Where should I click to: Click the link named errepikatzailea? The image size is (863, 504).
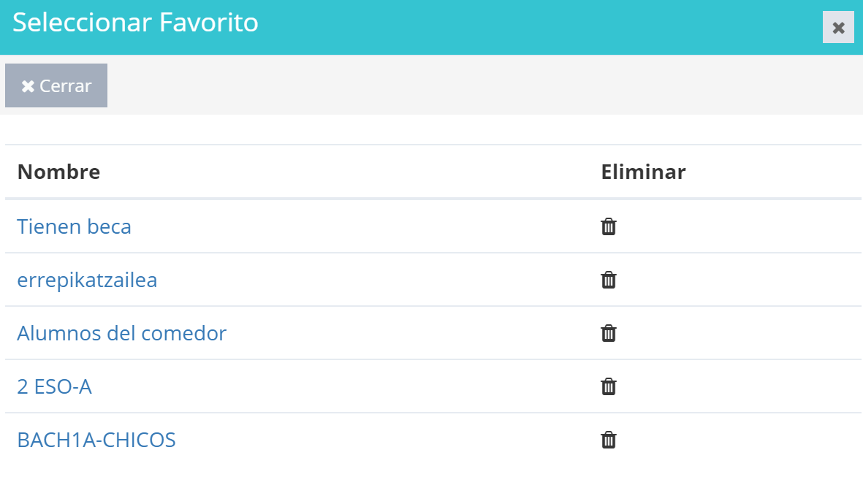[x=87, y=280]
